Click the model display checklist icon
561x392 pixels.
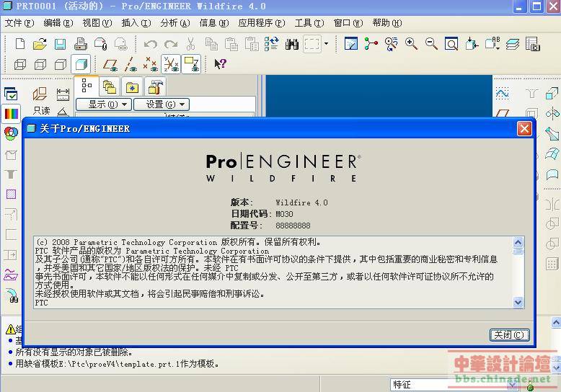[11, 94]
